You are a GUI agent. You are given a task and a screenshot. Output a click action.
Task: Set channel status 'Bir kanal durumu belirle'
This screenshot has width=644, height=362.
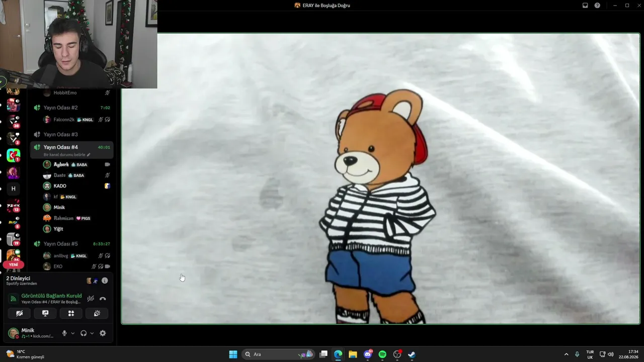[x=67, y=154]
